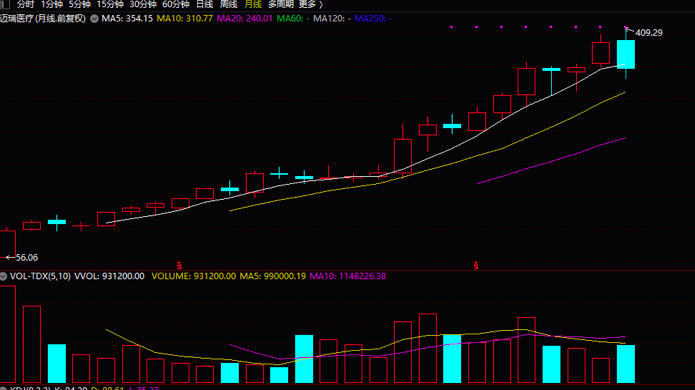Select the 1分钟 period tab
The image size is (695, 390).
52,4
